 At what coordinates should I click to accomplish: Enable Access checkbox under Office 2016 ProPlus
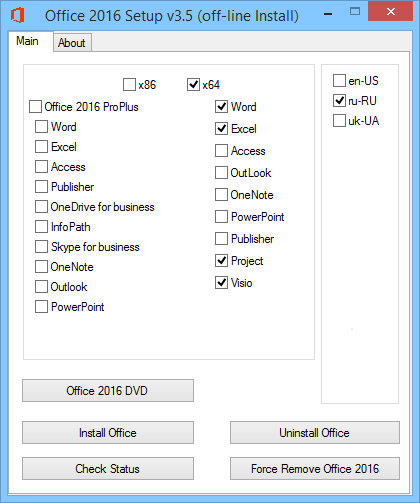(x=41, y=167)
